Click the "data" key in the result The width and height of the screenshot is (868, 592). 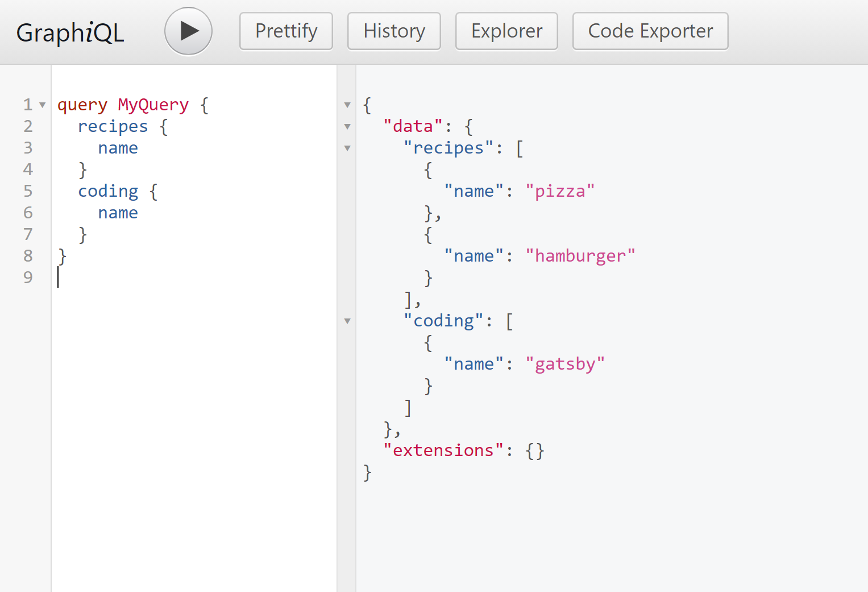coord(413,127)
